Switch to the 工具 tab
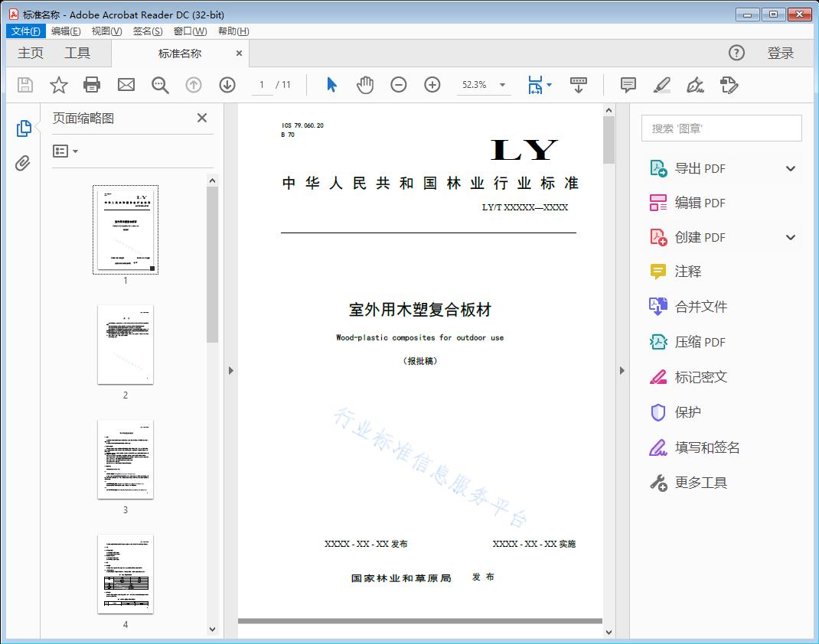The height and width of the screenshot is (644, 819). click(x=77, y=53)
